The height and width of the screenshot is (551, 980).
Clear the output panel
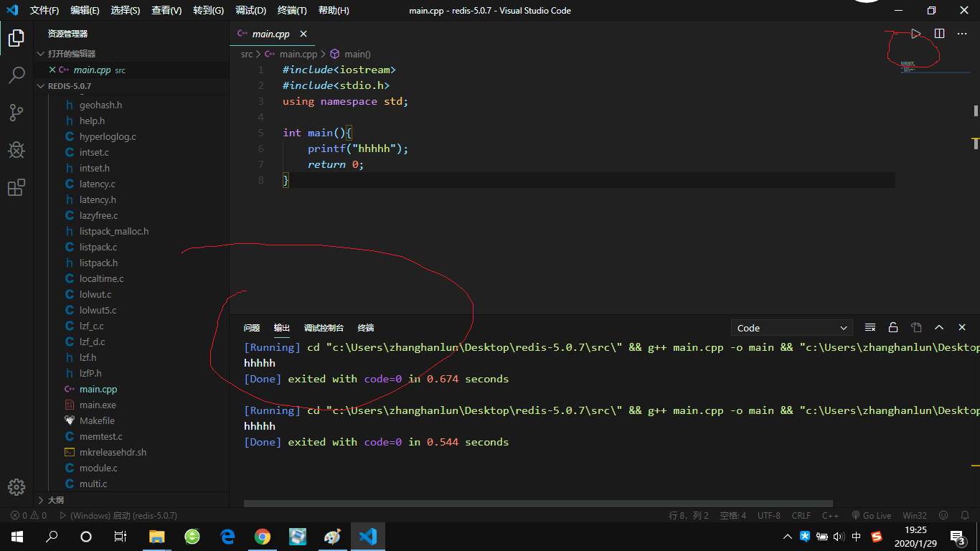pyautogui.click(x=870, y=328)
